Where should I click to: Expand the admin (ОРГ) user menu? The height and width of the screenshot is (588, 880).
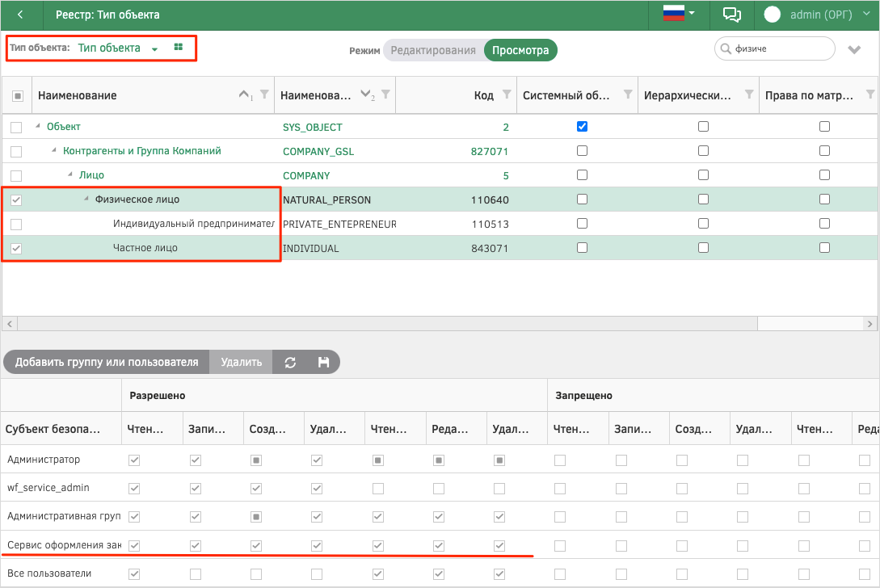click(866, 14)
